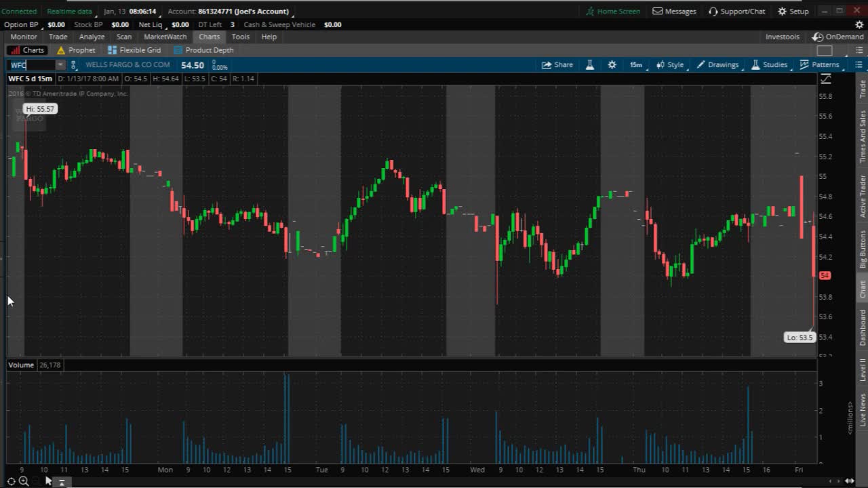The width and height of the screenshot is (868, 488).
Task: Open the Prophet subtab
Action: (76, 50)
